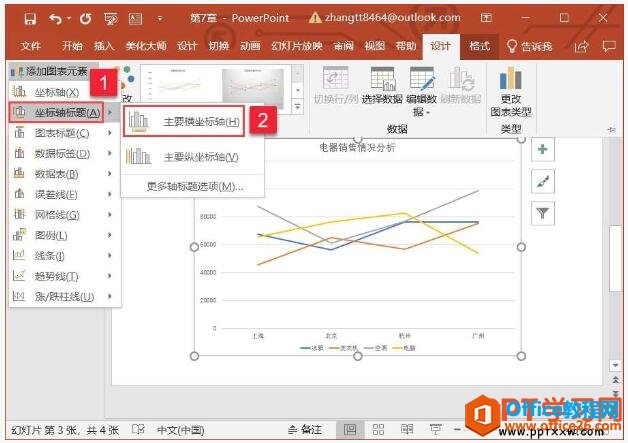This screenshot has height=443, width=628.
Task: Expand the chart styles gallery
Action: pyautogui.click(x=298, y=107)
